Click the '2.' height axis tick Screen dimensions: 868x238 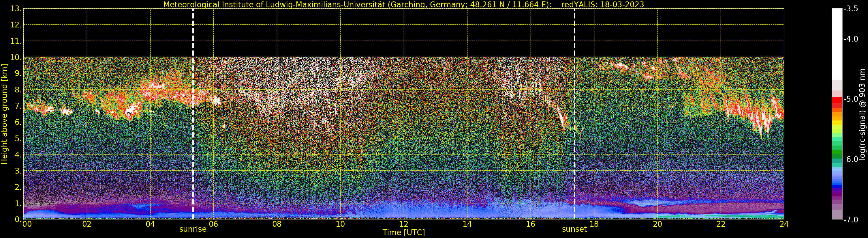pyautogui.click(x=18, y=187)
